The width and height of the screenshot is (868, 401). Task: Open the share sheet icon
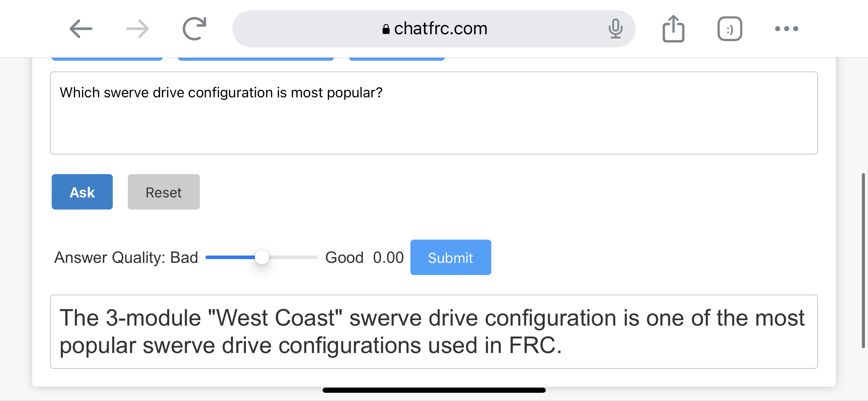tap(673, 28)
